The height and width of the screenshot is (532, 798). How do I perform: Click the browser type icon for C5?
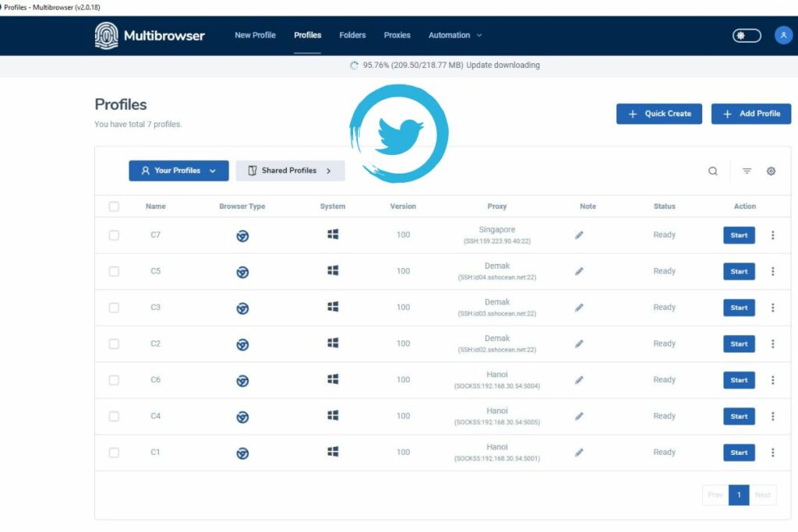point(243,272)
